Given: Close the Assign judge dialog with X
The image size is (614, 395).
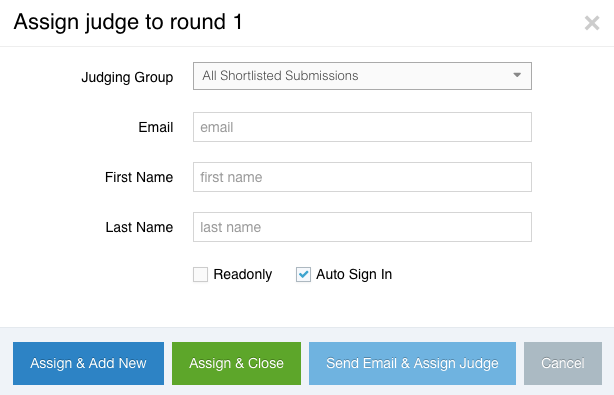Looking at the screenshot, I should pos(592,23).
